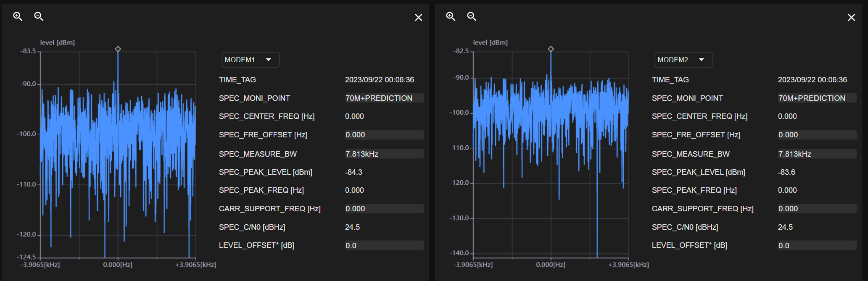Edit SPEC_FRE_OFFSET field in MODEM1 panel

[384, 135]
